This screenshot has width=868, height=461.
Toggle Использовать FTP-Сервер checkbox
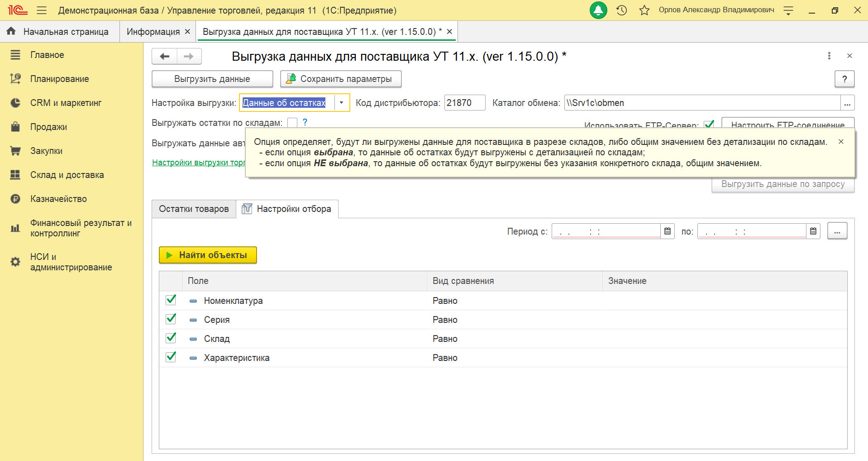(x=709, y=124)
